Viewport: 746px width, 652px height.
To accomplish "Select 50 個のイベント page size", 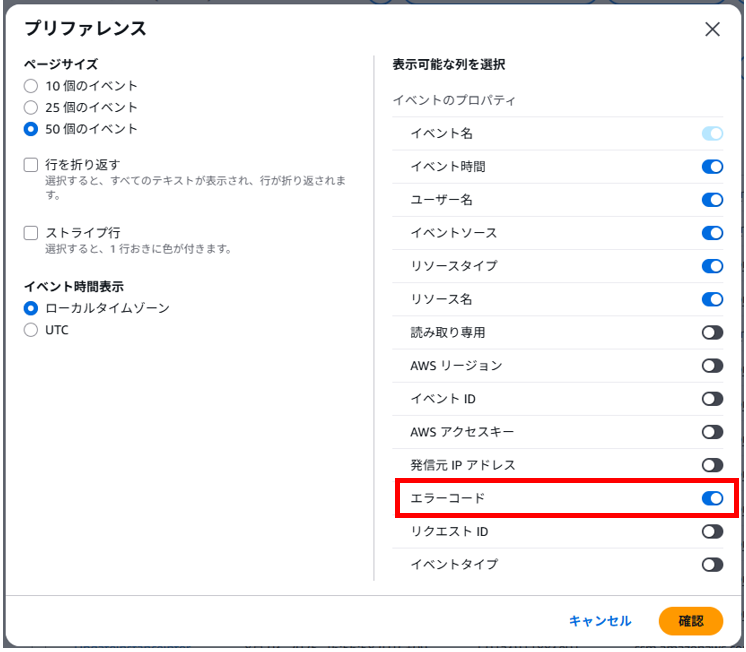I will tap(31, 129).
